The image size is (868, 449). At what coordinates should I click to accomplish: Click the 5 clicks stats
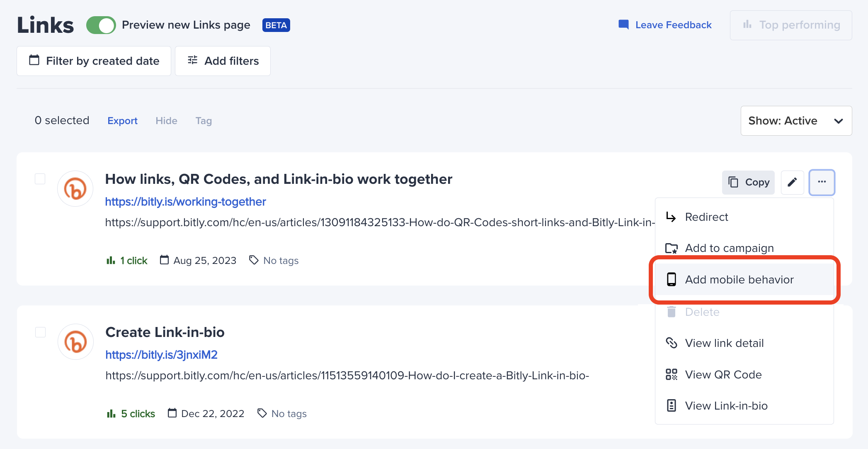131,414
